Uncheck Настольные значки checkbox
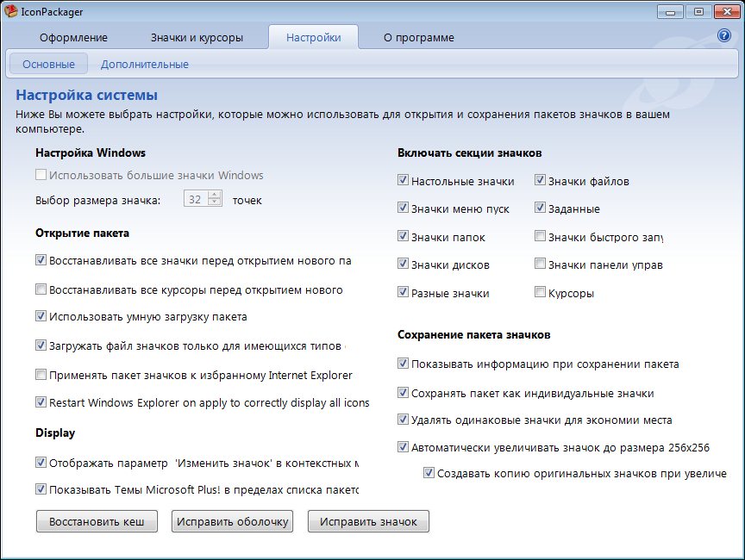Viewport: 745px width, 560px height. (404, 181)
